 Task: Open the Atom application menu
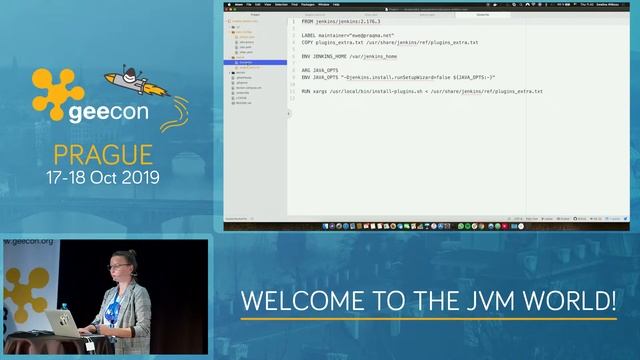pyautogui.click(x=239, y=4)
